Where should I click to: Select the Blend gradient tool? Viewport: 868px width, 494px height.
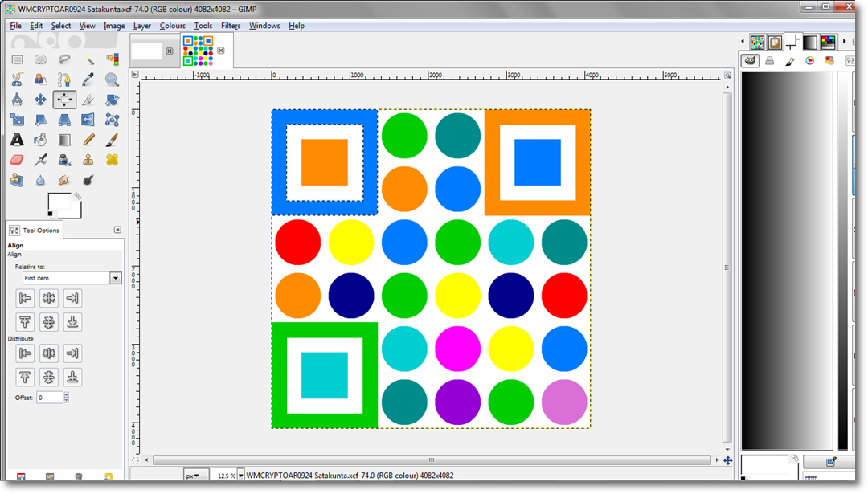64,140
